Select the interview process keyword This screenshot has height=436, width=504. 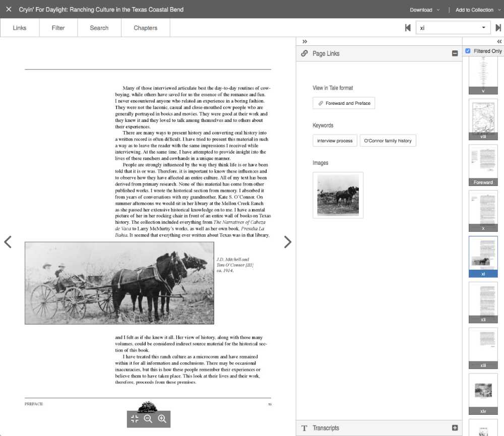pyautogui.click(x=335, y=141)
